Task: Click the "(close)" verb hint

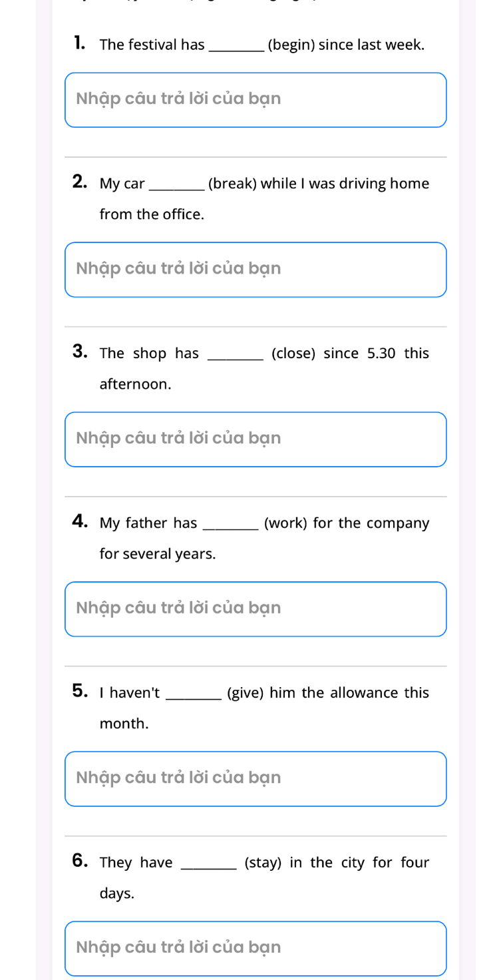Action: [x=293, y=354]
